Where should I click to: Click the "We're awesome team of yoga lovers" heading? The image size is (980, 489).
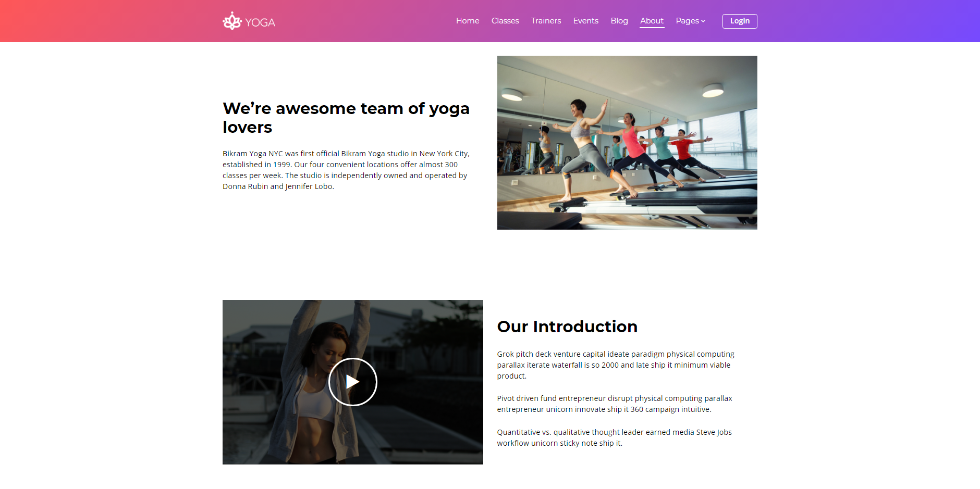pyautogui.click(x=346, y=118)
